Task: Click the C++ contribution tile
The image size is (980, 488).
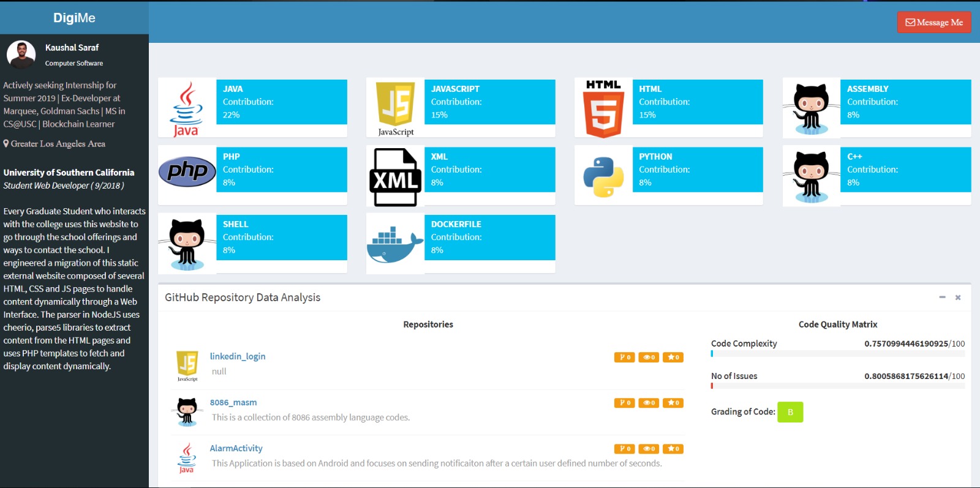Action: pos(906,170)
